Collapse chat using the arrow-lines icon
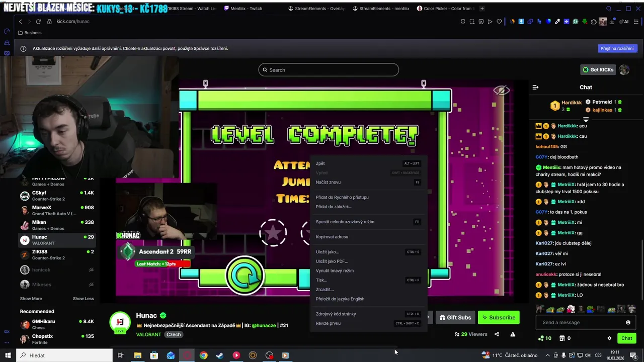The image size is (644, 362). [x=535, y=87]
